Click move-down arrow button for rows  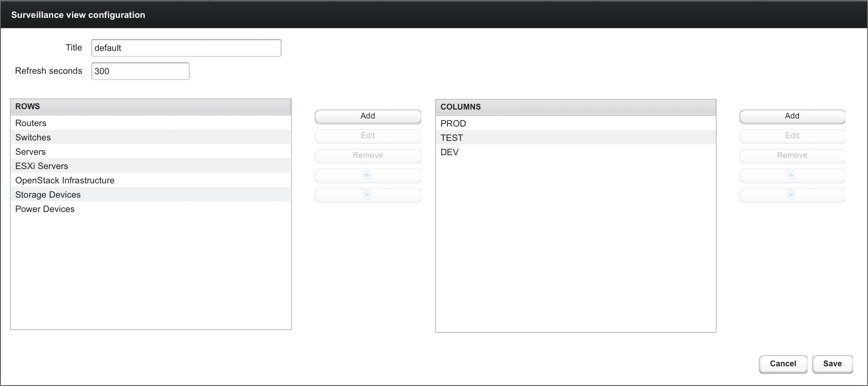(x=367, y=195)
